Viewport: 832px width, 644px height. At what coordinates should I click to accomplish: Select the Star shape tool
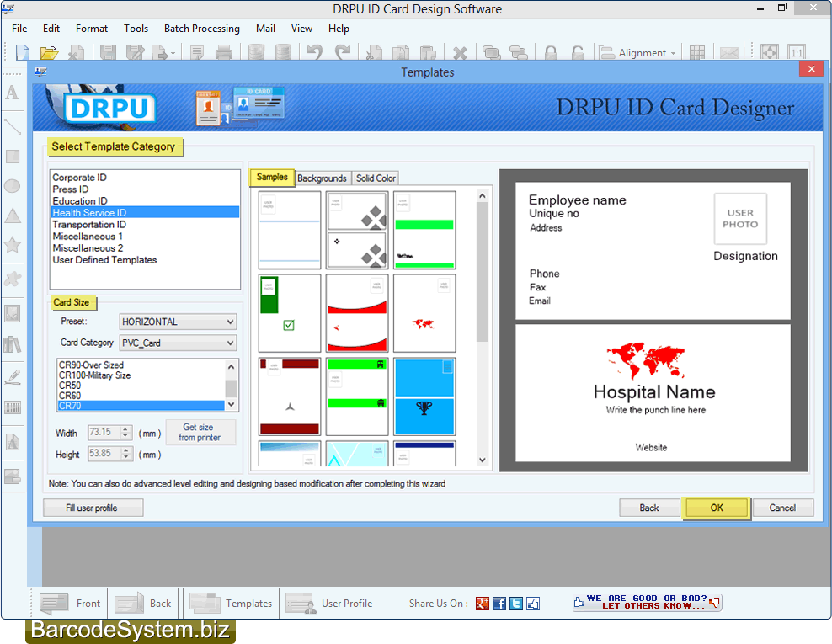12,244
